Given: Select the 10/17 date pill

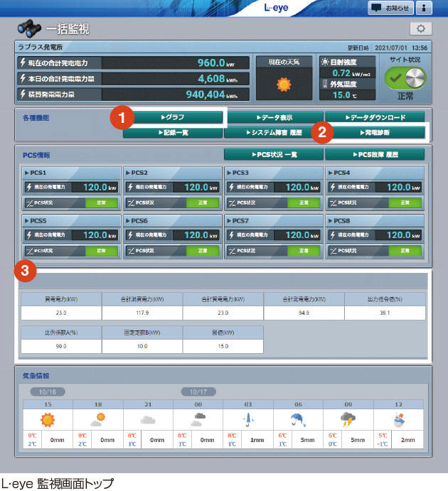Looking at the screenshot, I should [198, 392].
